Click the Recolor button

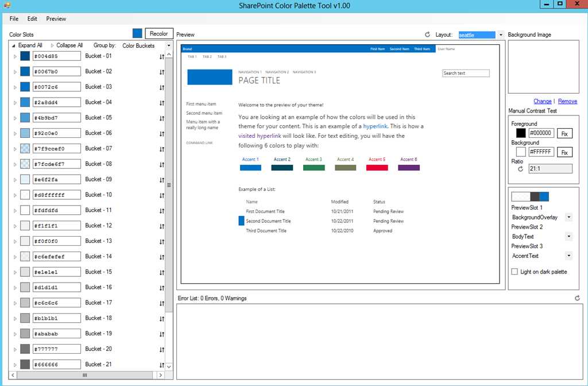pyautogui.click(x=159, y=34)
